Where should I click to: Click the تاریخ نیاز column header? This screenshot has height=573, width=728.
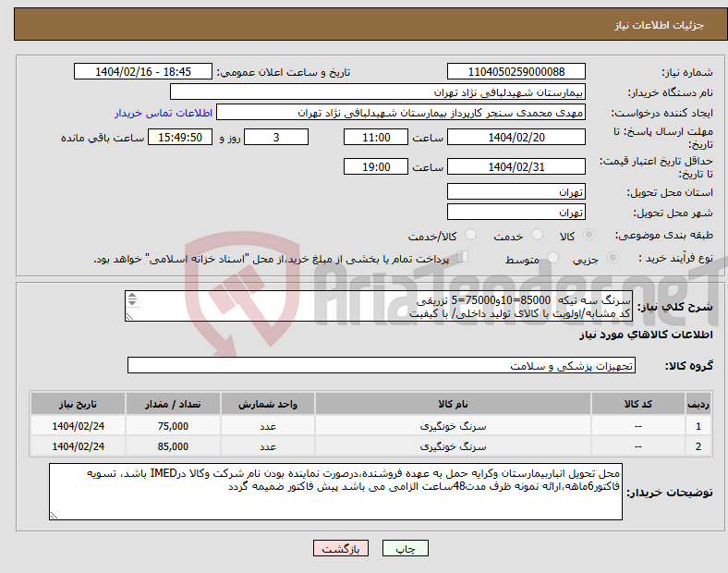pos(78,404)
